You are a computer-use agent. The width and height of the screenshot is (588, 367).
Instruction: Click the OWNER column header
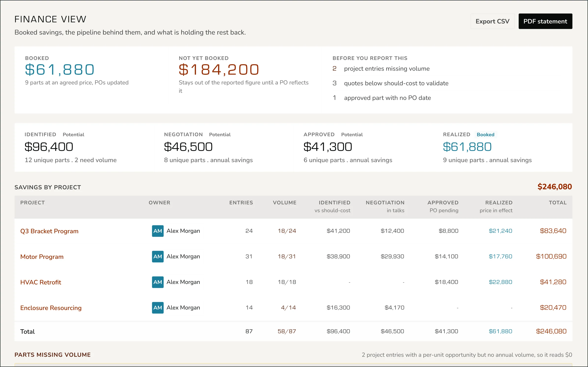(159, 203)
